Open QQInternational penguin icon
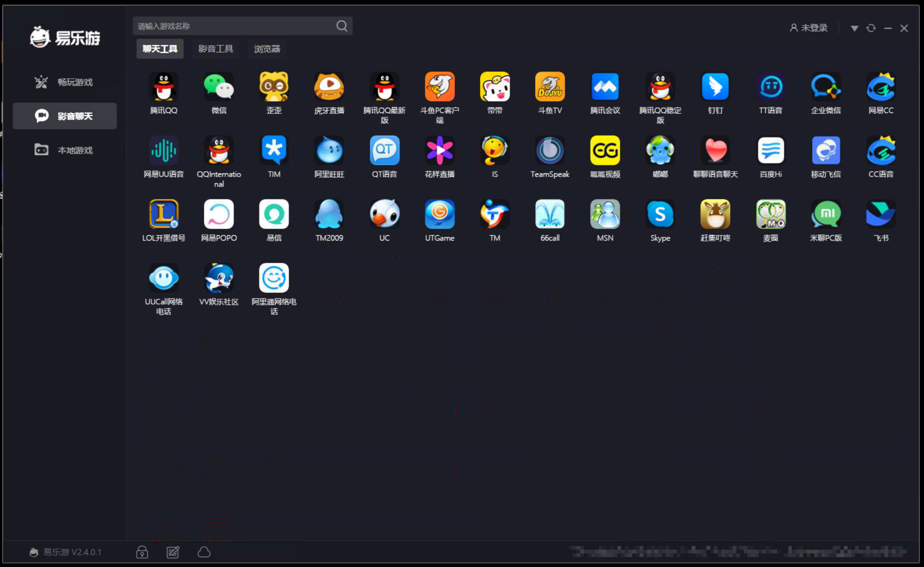Screen dimensions: 924x567 [219, 150]
